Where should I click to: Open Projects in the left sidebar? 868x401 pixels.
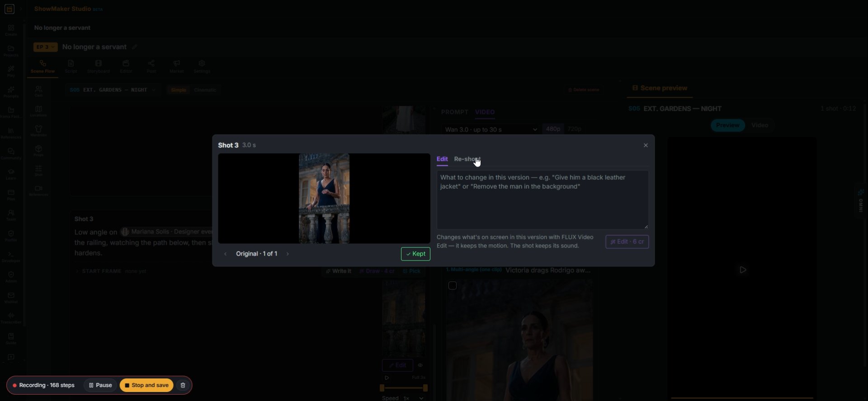(11, 51)
